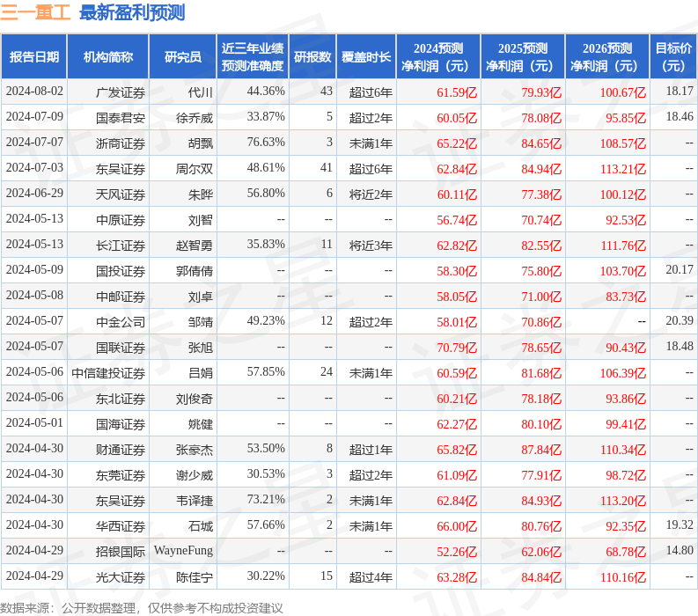Click the 目标价 column header
698x616 pixels.
673,57
